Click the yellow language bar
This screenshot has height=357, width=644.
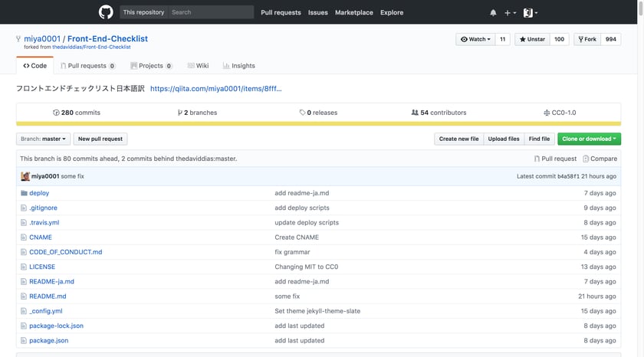pos(318,123)
